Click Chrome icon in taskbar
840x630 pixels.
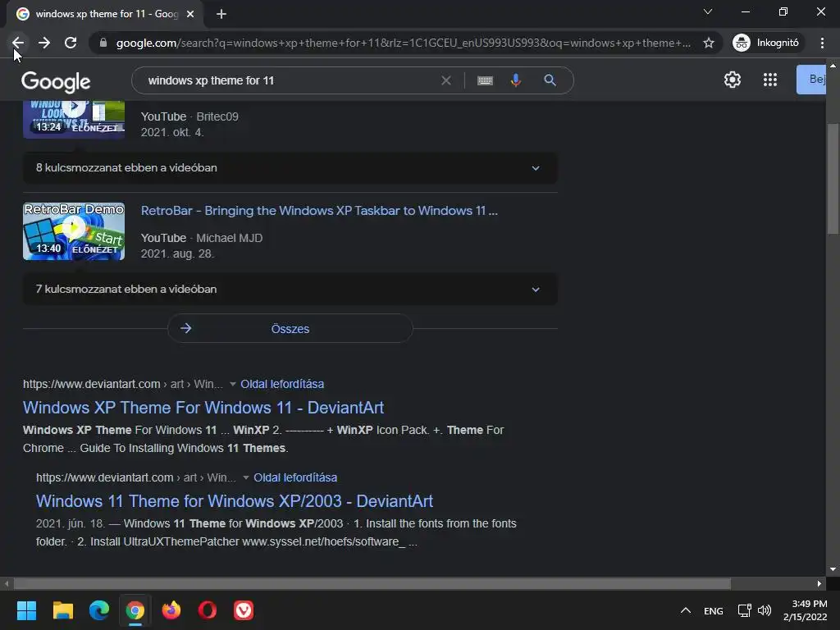(x=135, y=610)
